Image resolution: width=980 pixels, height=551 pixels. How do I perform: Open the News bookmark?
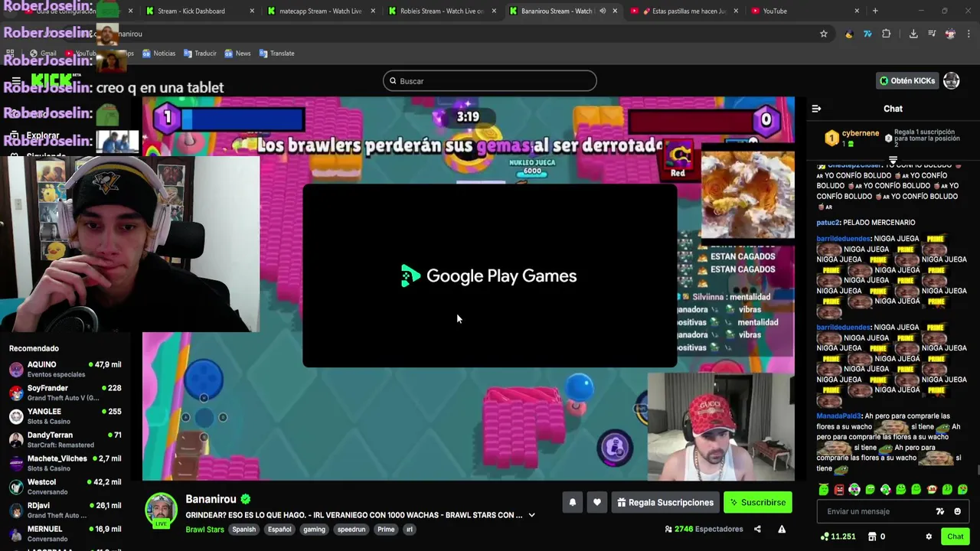237,54
